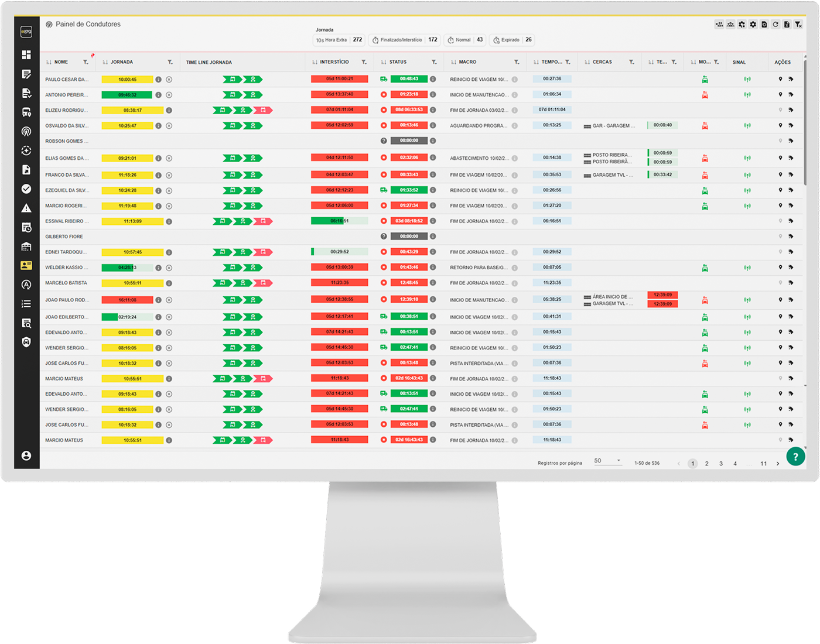This screenshot has width=820, height=644.
Task: Open the vehicle location bus icon in sidebar
Action: tap(26, 112)
